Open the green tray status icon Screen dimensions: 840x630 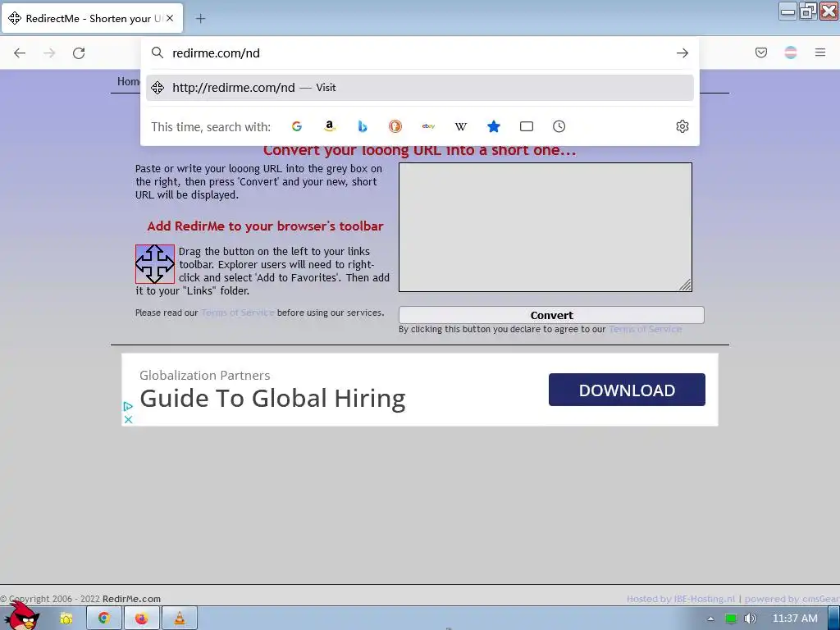tap(731, 619)
